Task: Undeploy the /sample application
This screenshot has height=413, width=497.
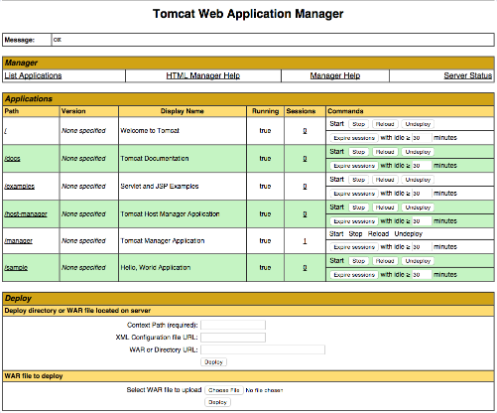Action: point(418,261)
